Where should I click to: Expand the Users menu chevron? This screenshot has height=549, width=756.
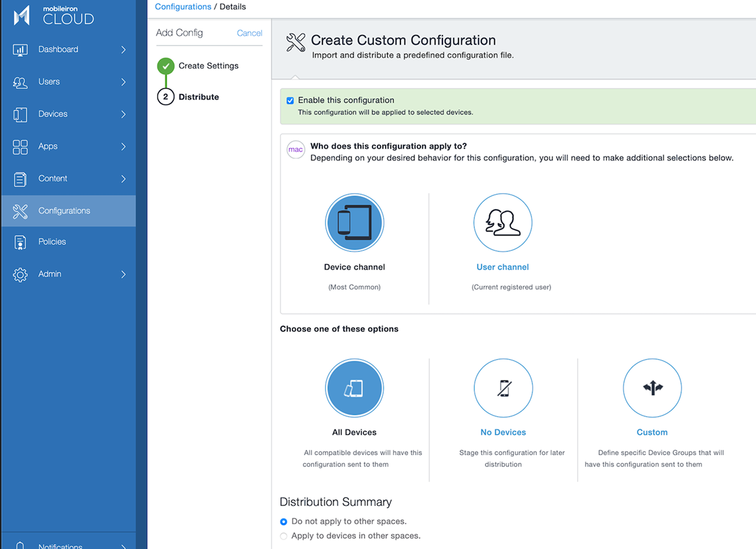click(x=123, y=82)
